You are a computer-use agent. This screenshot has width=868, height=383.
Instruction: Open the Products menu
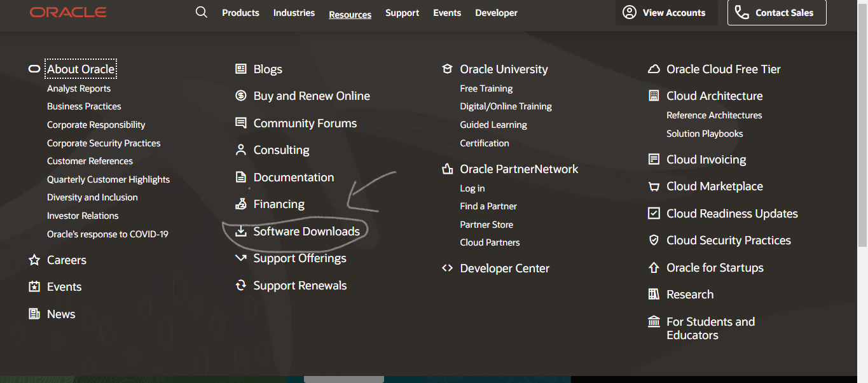point(240,13)
